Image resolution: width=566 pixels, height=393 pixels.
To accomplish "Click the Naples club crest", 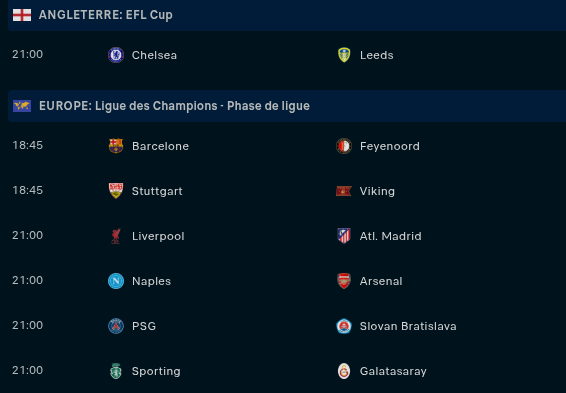I will pos(116,281).
